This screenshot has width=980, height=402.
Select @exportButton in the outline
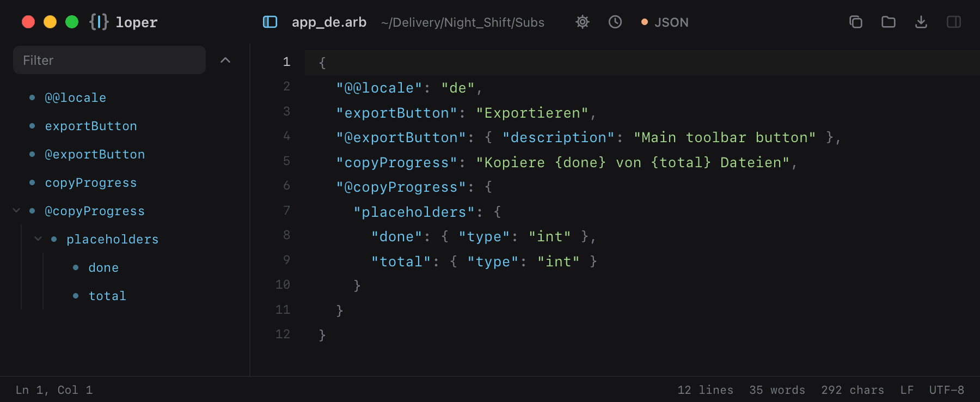pyautogui.click(x=95, y=154)
